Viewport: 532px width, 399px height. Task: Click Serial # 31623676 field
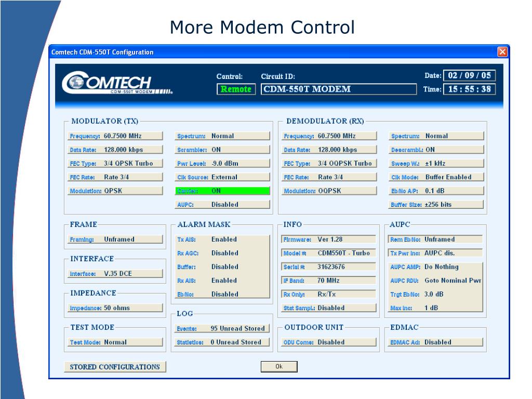[x=329, y=267]
